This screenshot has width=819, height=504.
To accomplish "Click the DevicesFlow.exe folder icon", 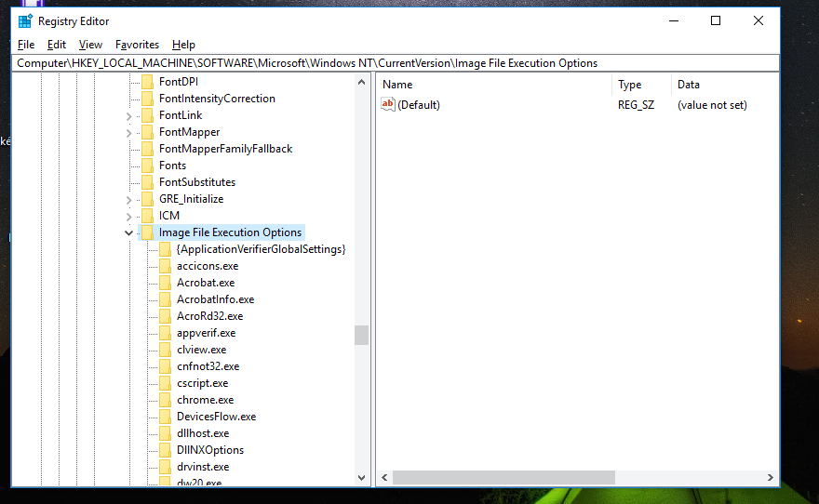I will (165, 417).
